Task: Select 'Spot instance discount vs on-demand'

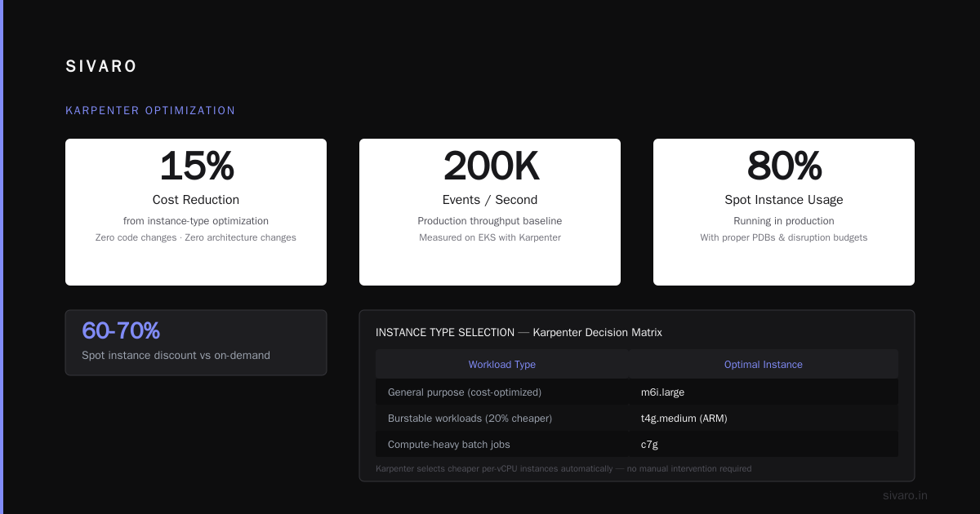Action: tap(176, 356)
